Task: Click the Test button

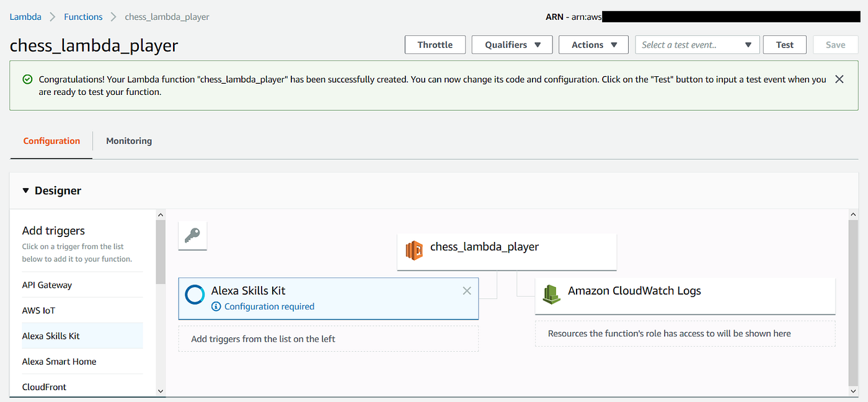Action: [x=784, y=44]
